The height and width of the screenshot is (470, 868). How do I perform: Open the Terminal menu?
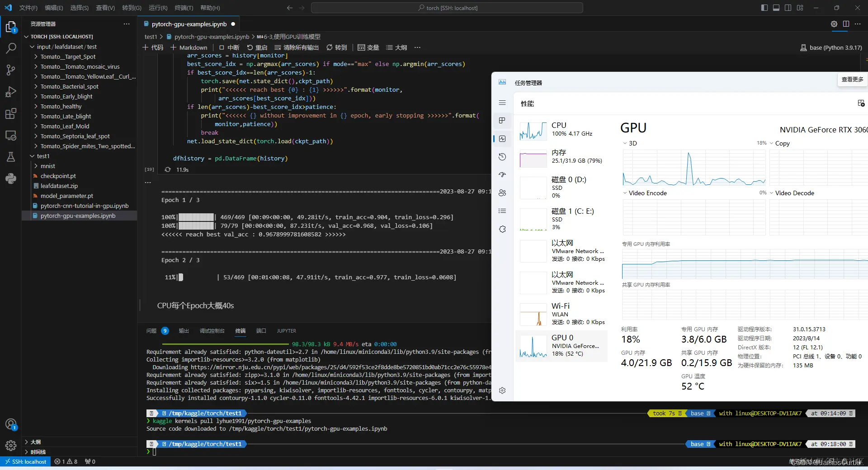[x=184, y=8]
